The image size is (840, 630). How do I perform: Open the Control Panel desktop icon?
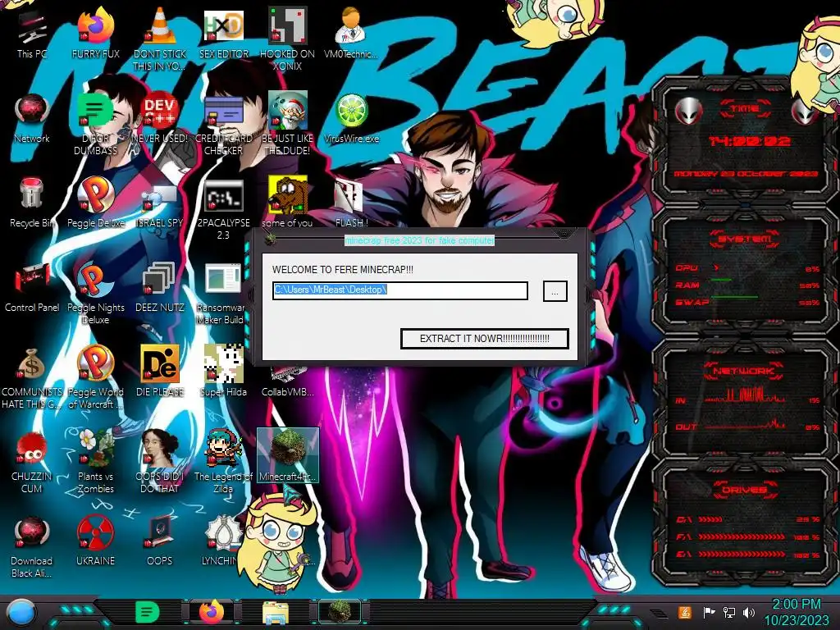[32, 286]
